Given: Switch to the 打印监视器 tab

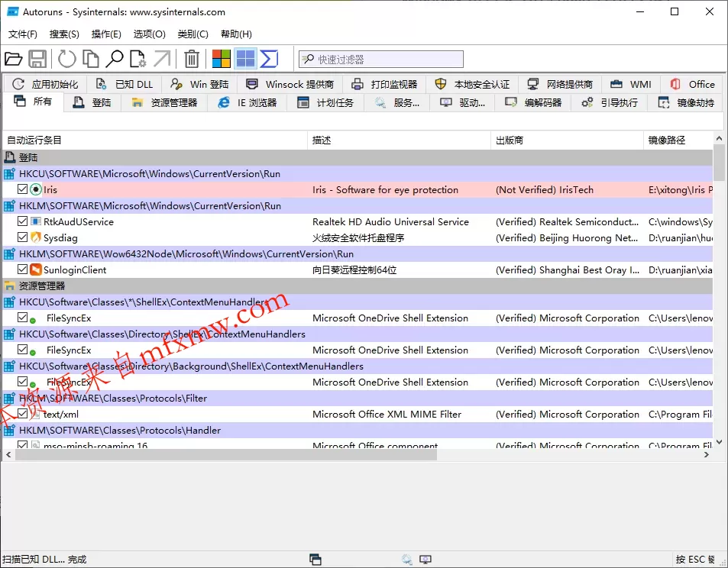Looking at the screenshot, I should click(385, 84).
